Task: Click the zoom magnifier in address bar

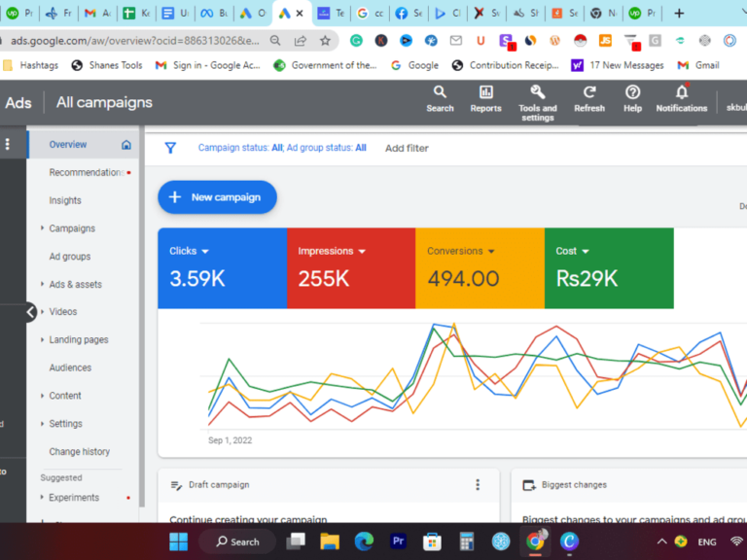Action: pyautogui.click(x=275, y=41)
